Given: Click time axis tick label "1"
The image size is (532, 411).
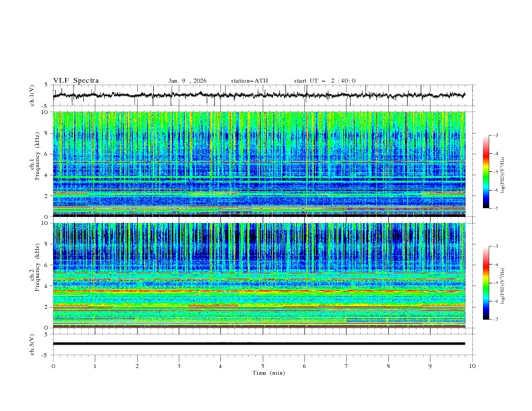Looking at the screenshot, I should point(95,366).
